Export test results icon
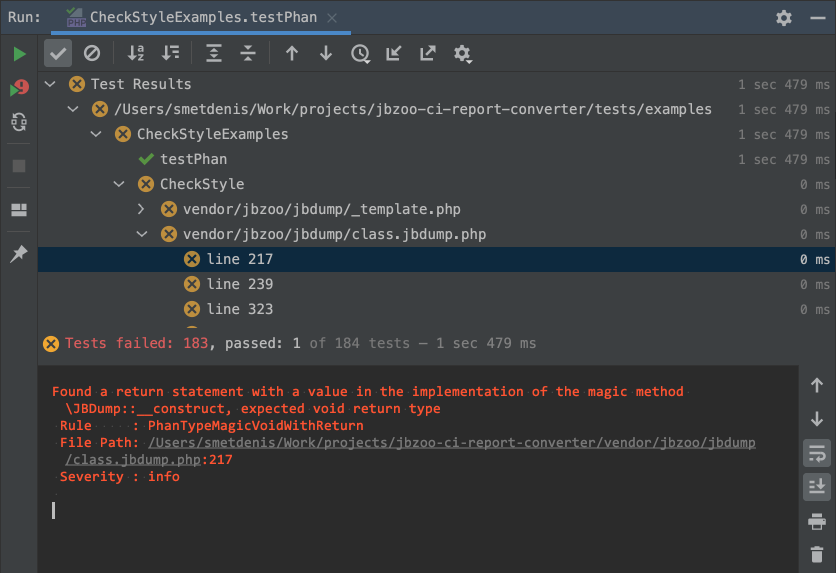This screenshot has height=573, width=836. (x=428, y=53)
